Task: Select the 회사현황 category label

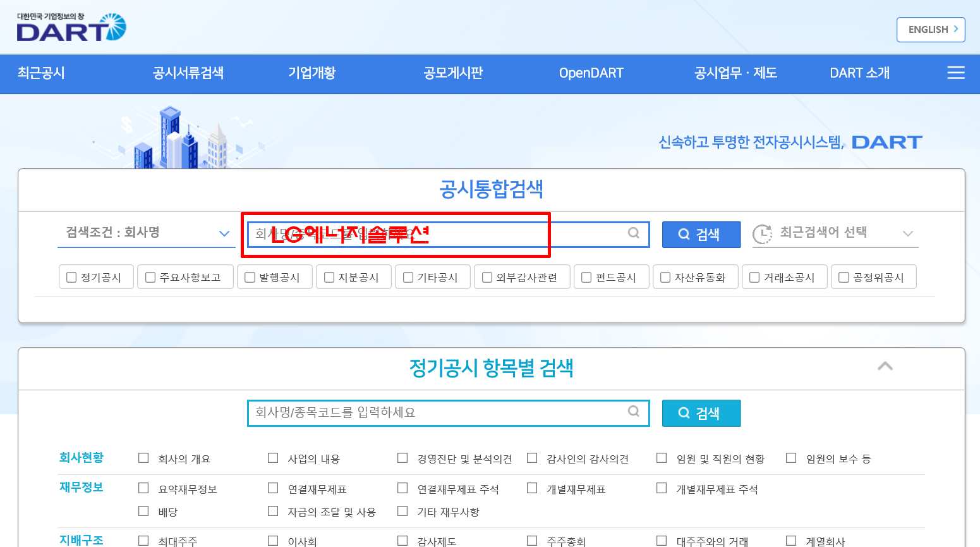Action: tap(82, 457)
